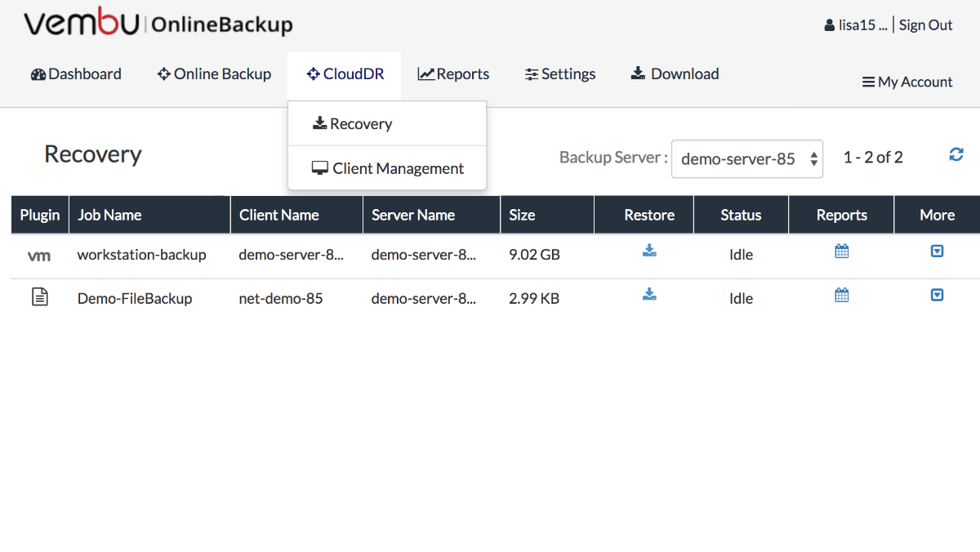Image resolution: width=980 pixels, height=552 pixels.
Task: Click the Status column header
Action: 741,216
